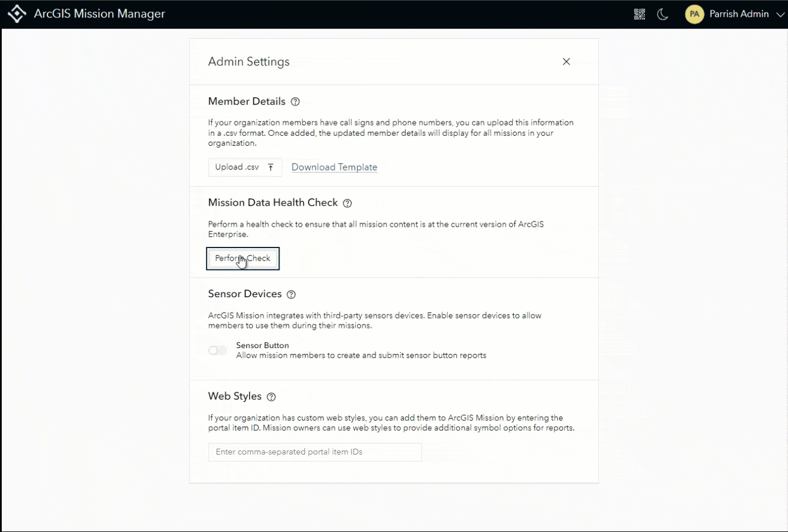Screen dimensions: 788x532
Task: Focus the portal item IDs input field
Action: click(x=315, y=452)
